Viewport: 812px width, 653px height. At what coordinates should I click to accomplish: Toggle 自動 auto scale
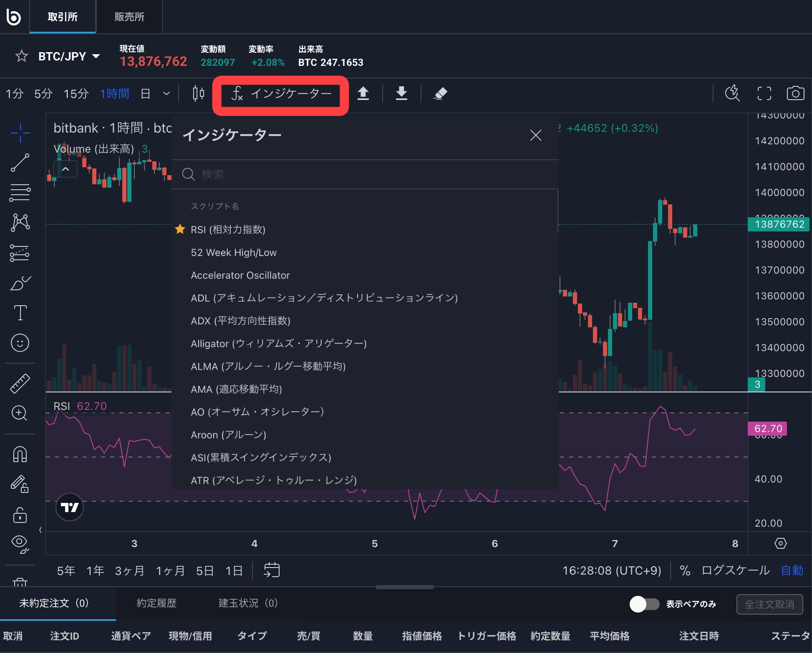(792, 570)
